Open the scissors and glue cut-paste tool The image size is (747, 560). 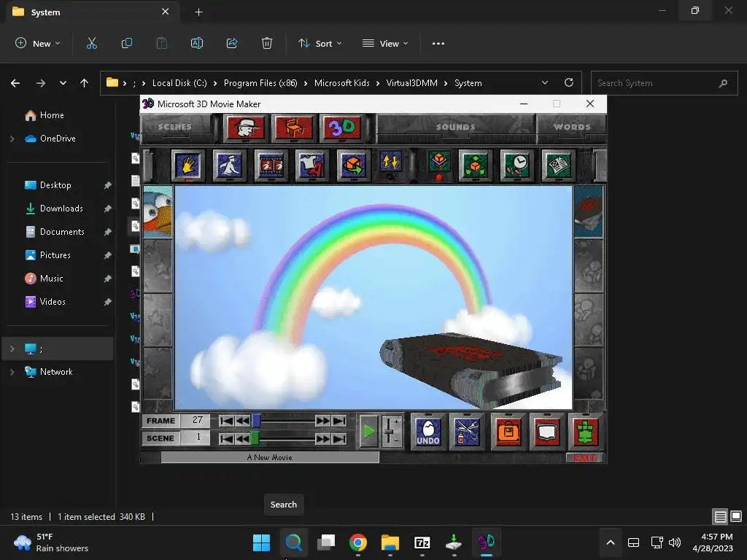pos(467,432)
